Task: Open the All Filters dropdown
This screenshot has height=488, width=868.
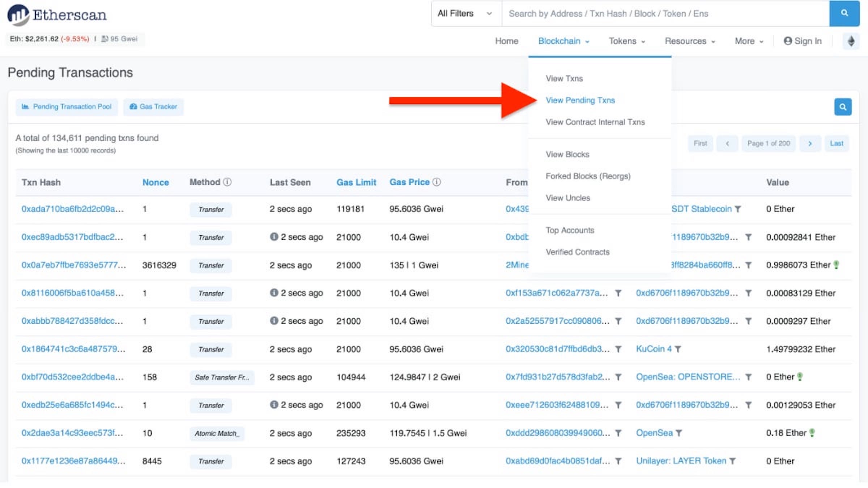Action: (x=465, y=14)
